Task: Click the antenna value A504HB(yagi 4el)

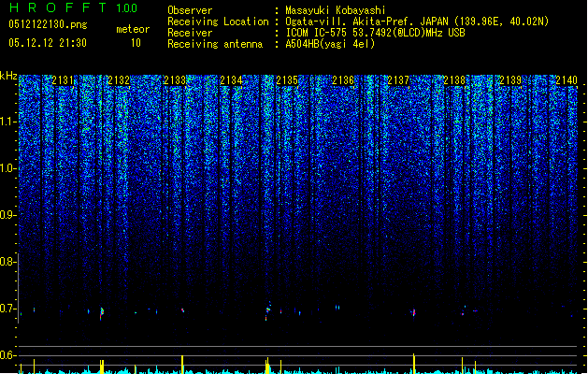Action: [x=330, y=44]
